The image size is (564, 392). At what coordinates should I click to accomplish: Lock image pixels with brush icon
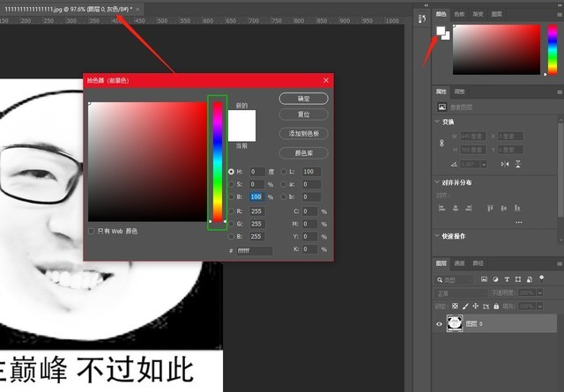pyautogui.click(x=465, y=307)
